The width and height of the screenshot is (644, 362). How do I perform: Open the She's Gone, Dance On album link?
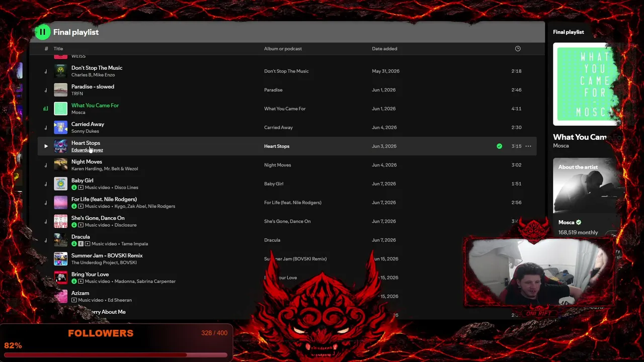point(287,221)
